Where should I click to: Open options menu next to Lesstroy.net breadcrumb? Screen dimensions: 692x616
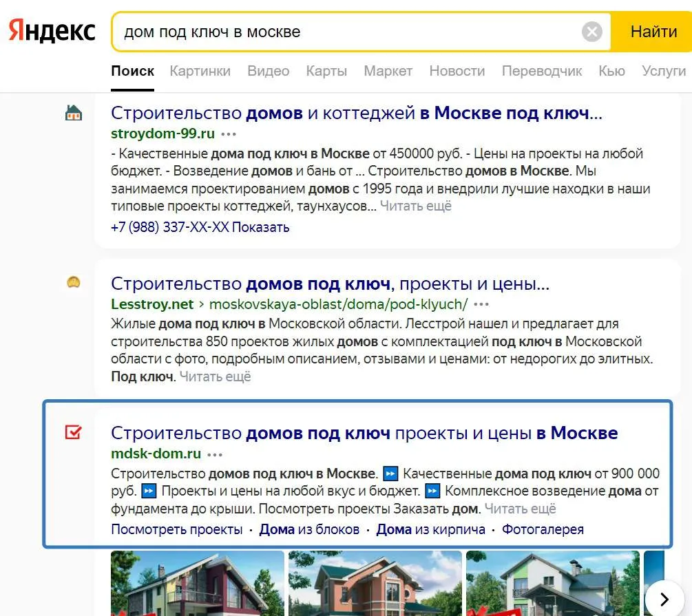point(481,304)
